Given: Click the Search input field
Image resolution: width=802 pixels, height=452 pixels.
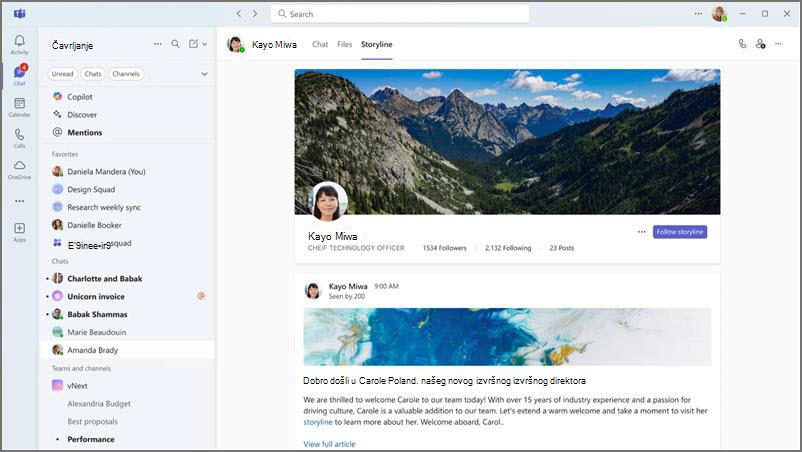Looking at the screenshot, I should 400,14.
